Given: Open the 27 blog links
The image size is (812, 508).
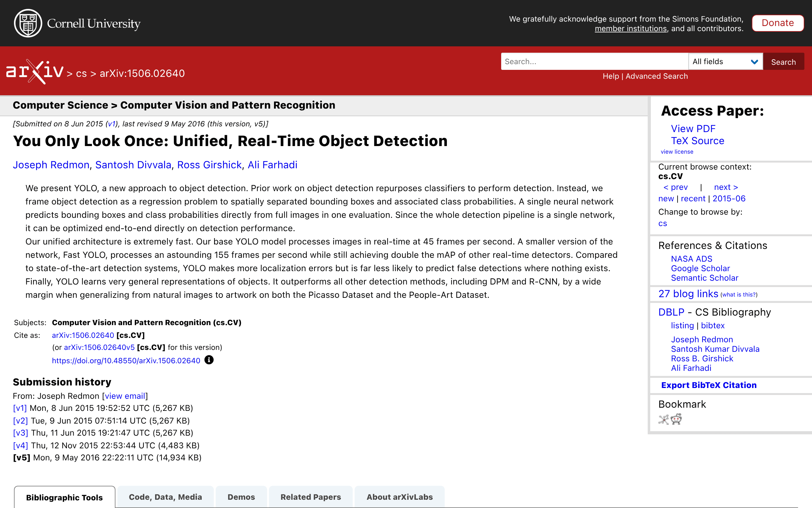Looking at the screenshot, I should 688,294.
